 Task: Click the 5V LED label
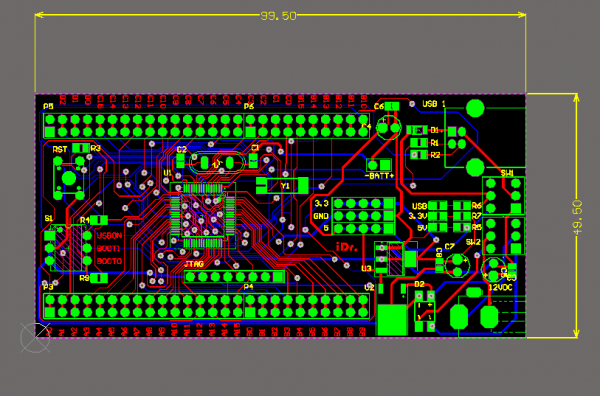click(x=422, y=228)
